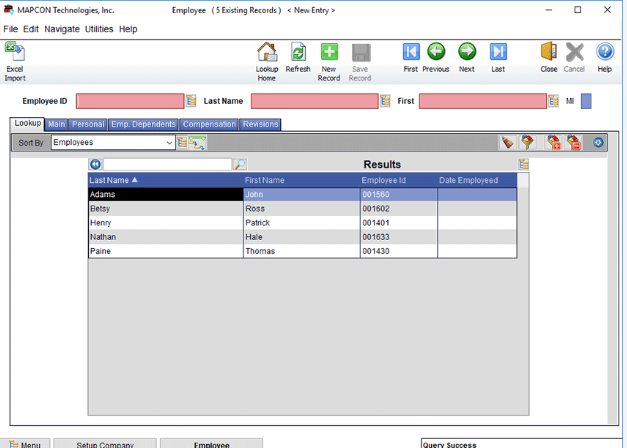Open the Last Name lookup list

pyautogui.click(x=385, y=101)
